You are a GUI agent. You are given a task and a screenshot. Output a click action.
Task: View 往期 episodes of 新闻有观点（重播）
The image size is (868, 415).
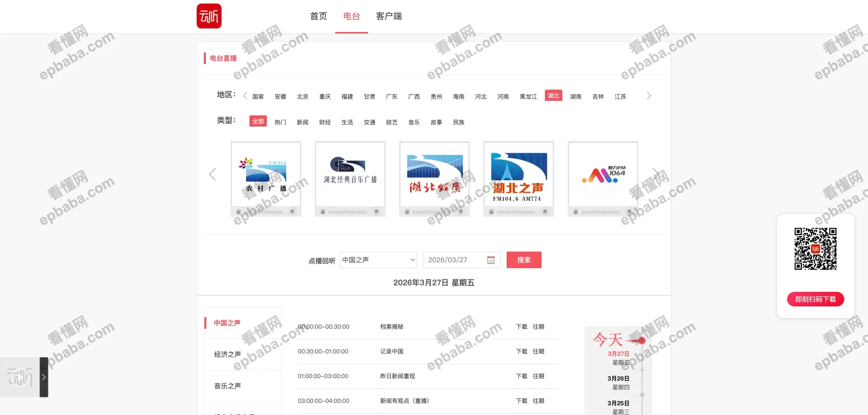pyautogui.click(x=539, y=401)
